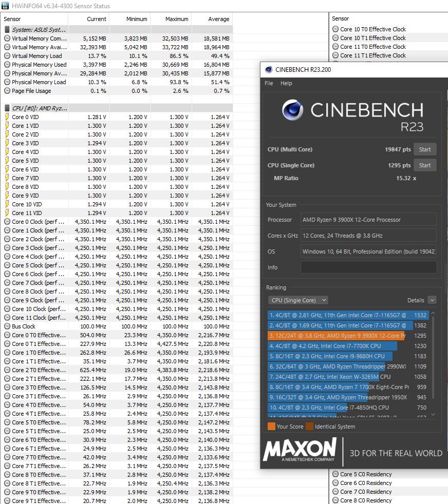Start the CPU Single Core benchmark
The image size is (448, 504).
tap(425, 165)
